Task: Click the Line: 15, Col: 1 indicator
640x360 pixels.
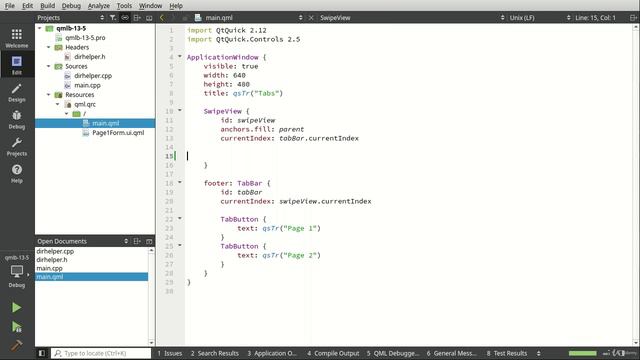Action: point(595,18)
